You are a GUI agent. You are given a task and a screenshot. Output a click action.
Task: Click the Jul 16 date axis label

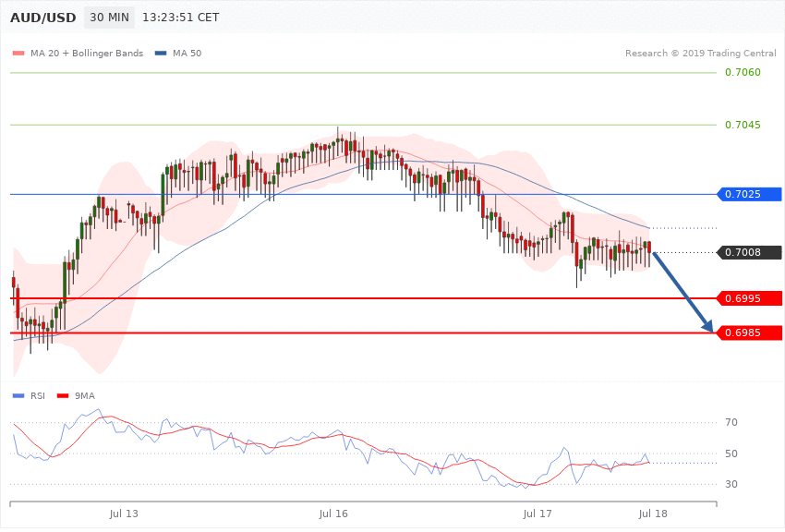(x=332, y=514)
